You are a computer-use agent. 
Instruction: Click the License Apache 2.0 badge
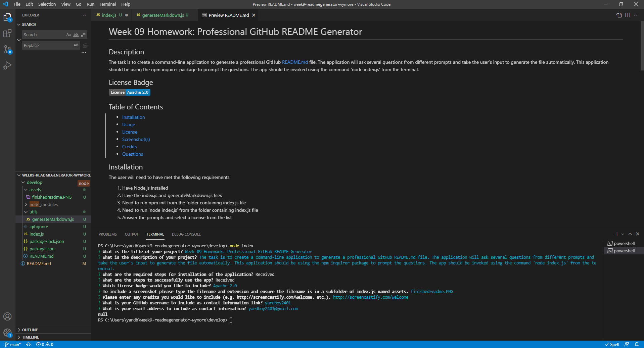coord(130,92)
